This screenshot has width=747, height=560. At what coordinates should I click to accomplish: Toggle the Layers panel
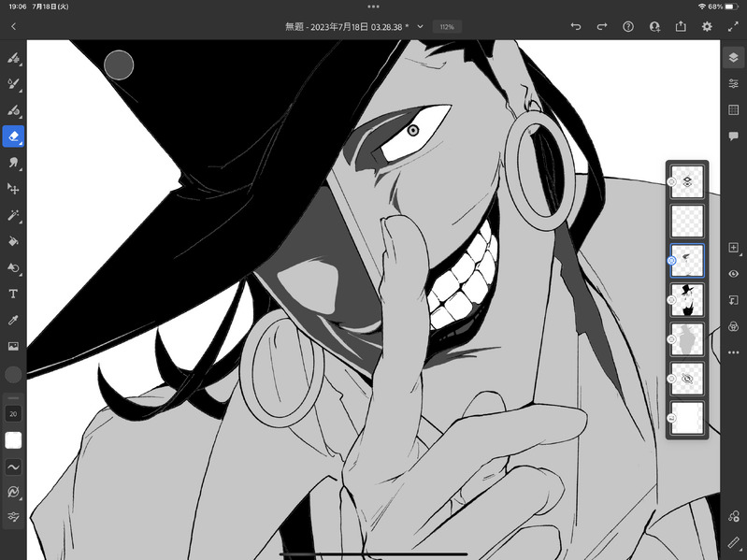click(733, 58)
